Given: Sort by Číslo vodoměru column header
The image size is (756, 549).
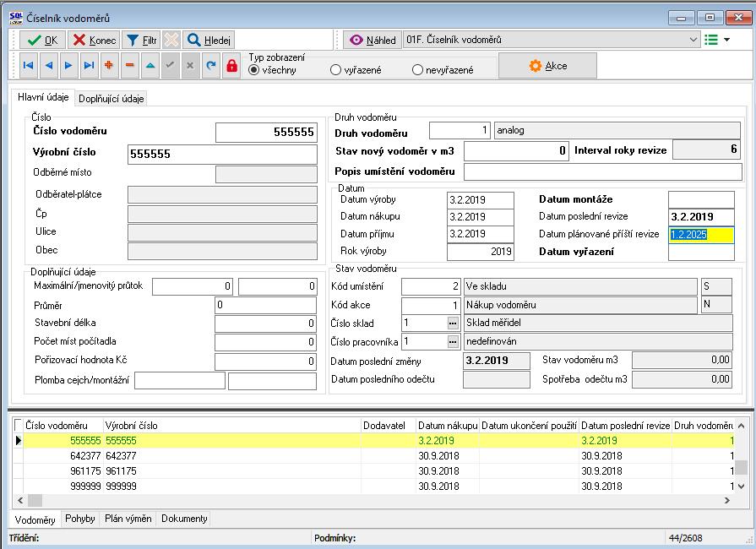Looking at the screenshot, I should click(63, 426).
